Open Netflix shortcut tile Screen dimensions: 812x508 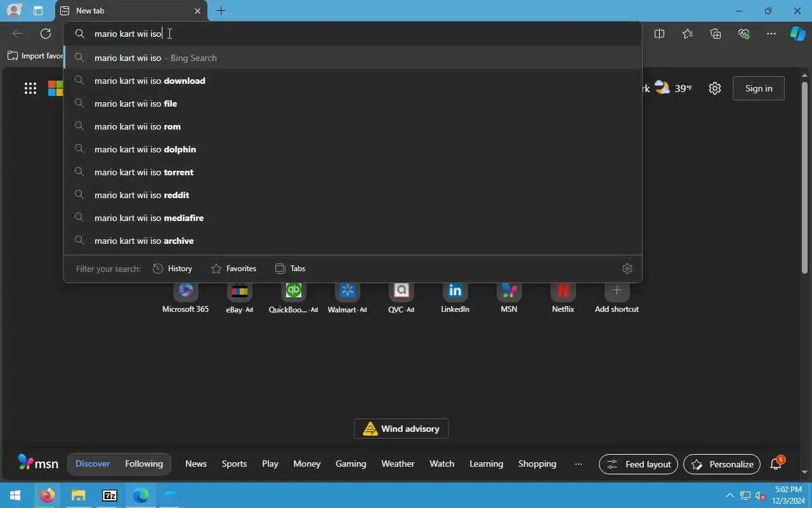(x=563, y=298)
